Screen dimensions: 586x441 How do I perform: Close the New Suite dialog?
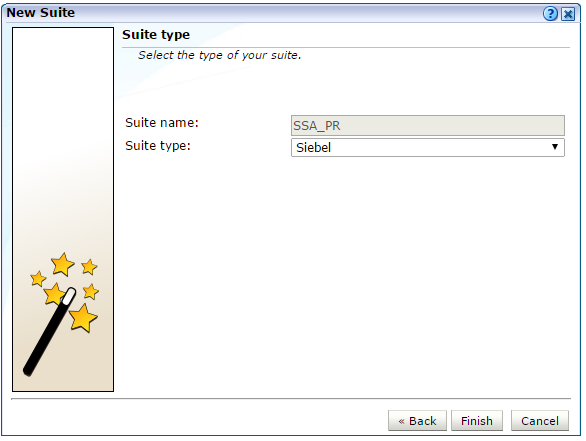(568, 14)
